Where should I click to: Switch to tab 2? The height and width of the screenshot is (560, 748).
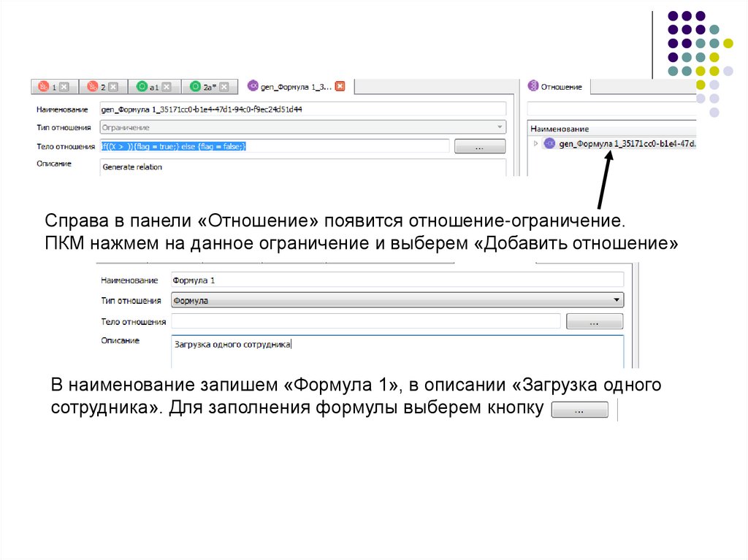click(103, 87)
